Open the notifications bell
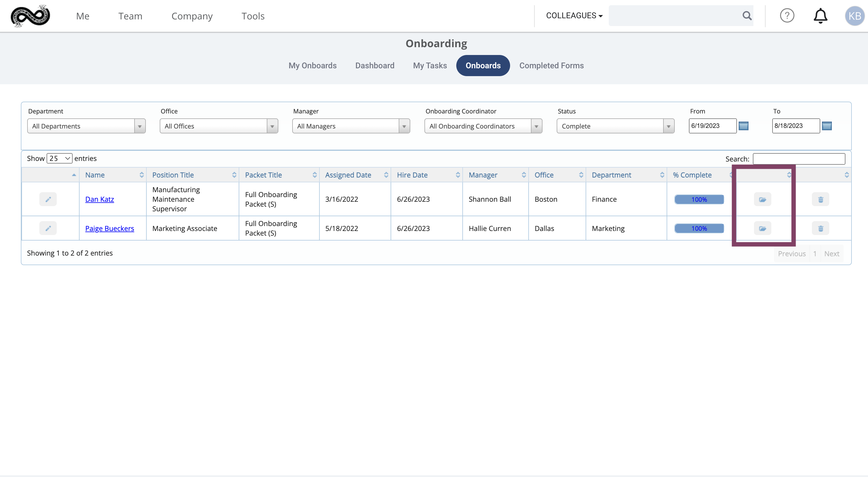 820,16
